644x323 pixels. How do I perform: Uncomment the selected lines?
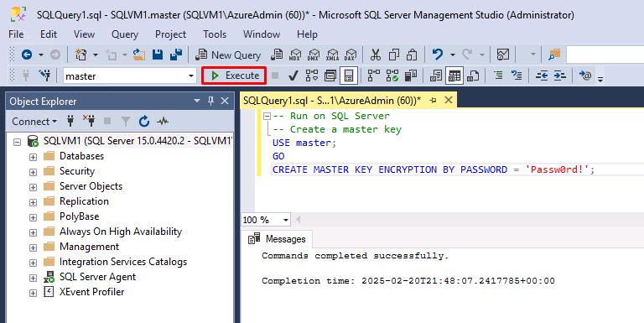[x=517, y=76]
